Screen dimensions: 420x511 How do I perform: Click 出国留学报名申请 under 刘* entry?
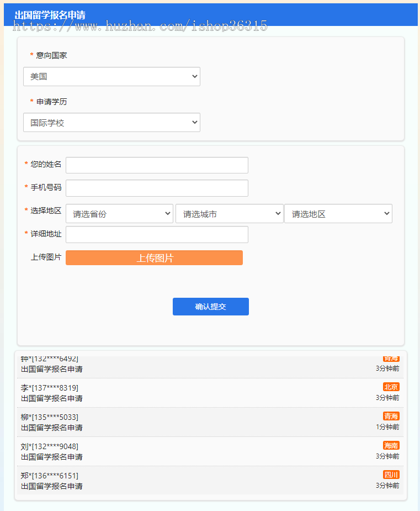52,457
